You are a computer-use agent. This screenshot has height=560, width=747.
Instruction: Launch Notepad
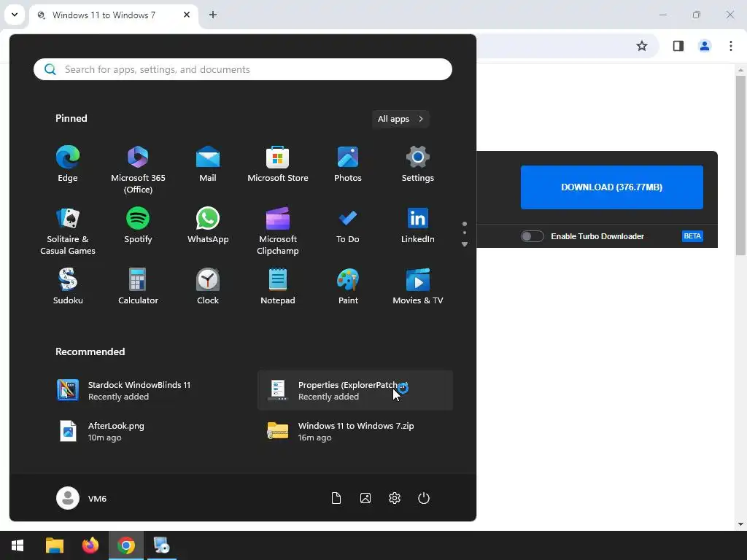pos(278,287)
